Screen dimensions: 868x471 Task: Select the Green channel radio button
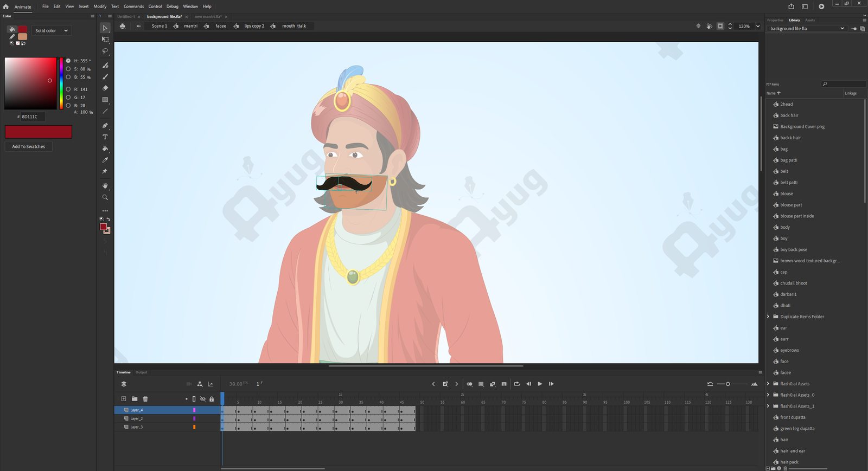click(x=68, y=98)
